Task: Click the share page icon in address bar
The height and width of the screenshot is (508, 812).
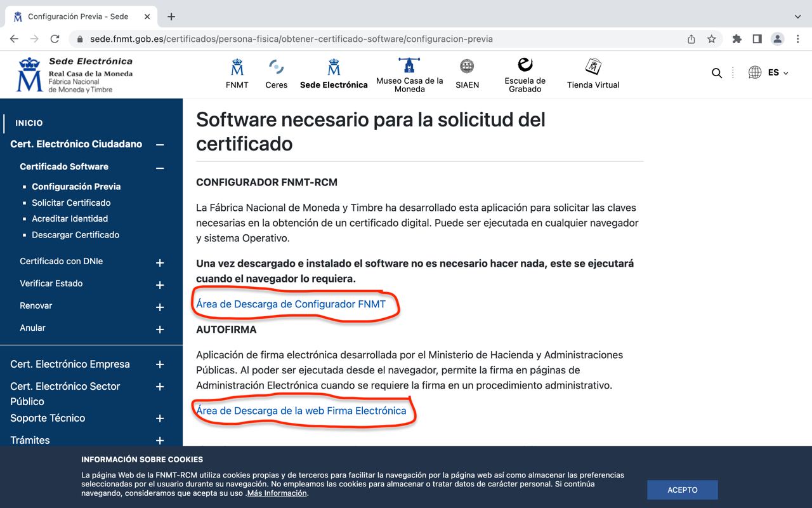Action: click(691, 39)
